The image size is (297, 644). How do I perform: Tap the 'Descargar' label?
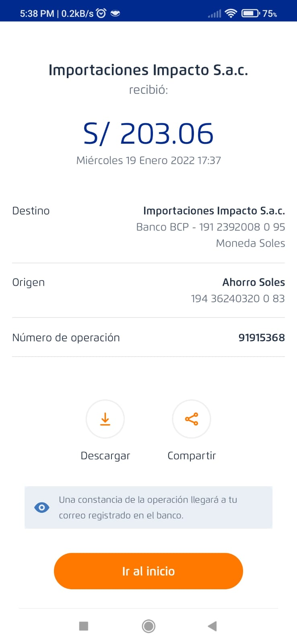pos(105,456)
